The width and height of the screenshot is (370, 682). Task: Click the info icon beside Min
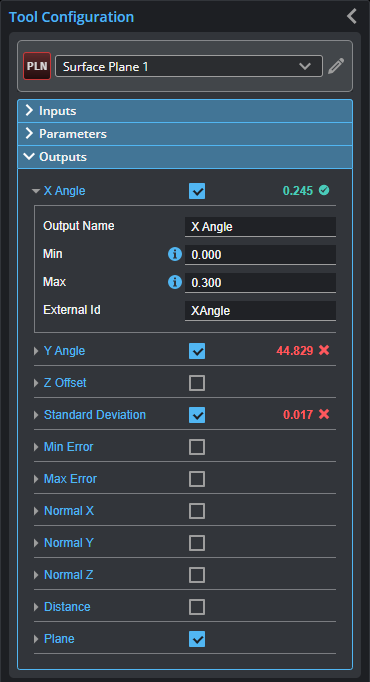pyautogui.click(x=175, y=254)
